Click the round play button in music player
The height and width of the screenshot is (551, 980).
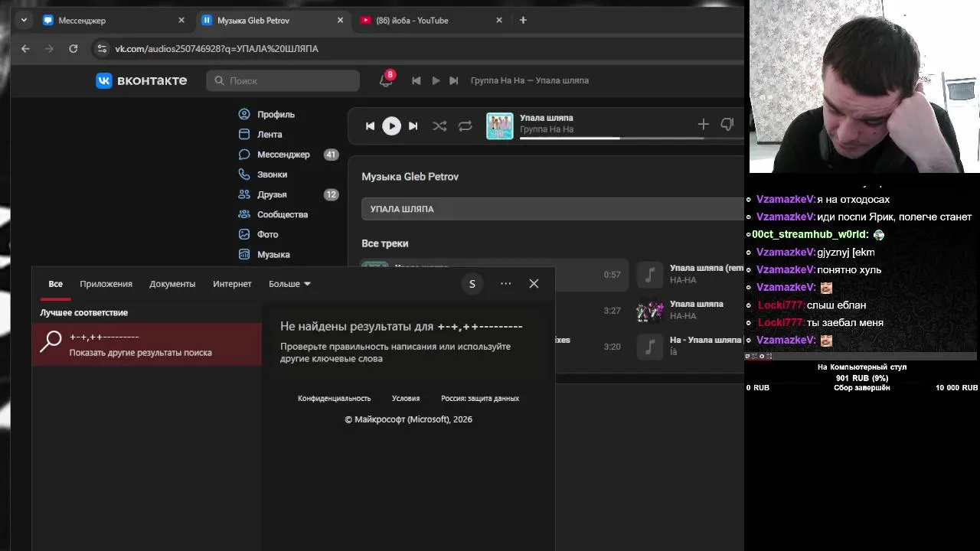[391, 126]
